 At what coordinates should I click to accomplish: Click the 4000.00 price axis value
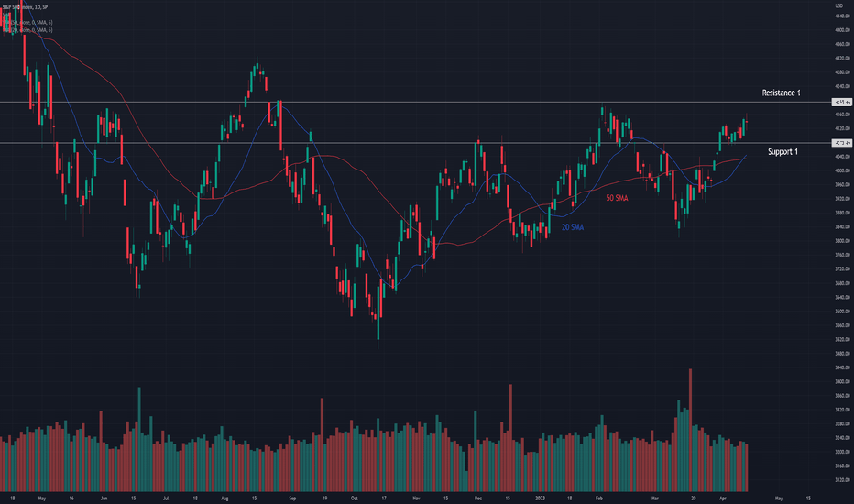[843, 171]
